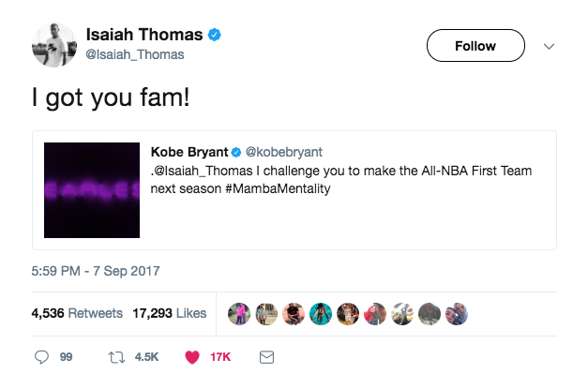The width and height of the screenshot is (588, 389).
Task: Click the retweet arrows icon
Action: click(x=119, y=357)
